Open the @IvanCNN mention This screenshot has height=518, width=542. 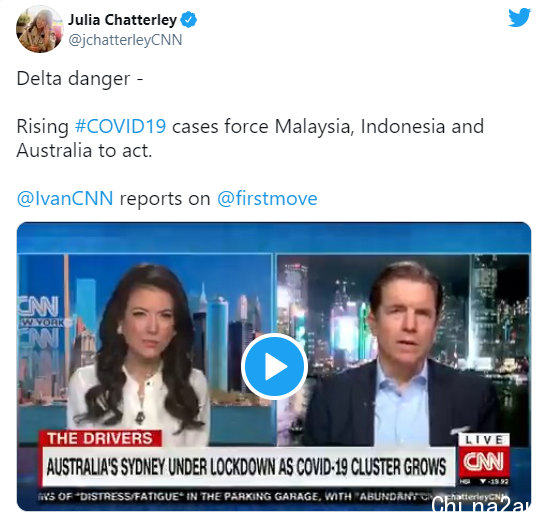(x=65, y=198)
